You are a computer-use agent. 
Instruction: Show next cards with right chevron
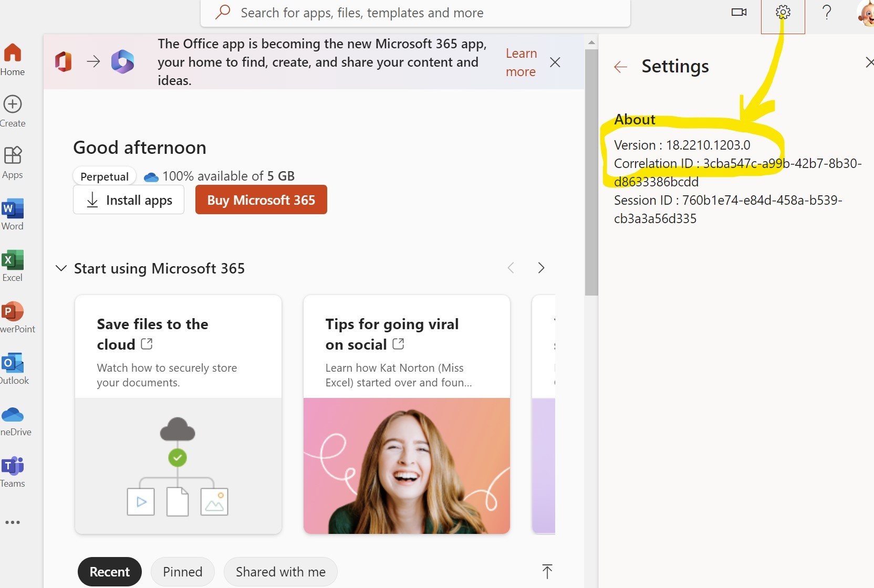(541, 268)
